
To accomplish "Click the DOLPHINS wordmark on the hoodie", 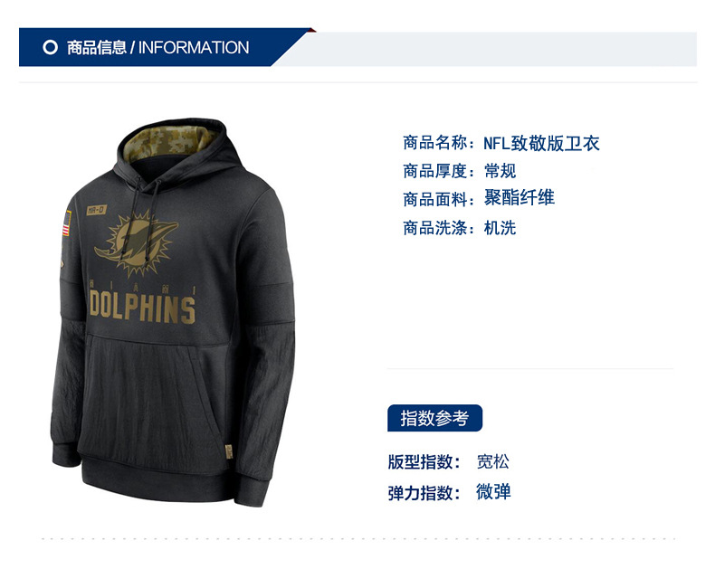I will click(x=142, y=308).
